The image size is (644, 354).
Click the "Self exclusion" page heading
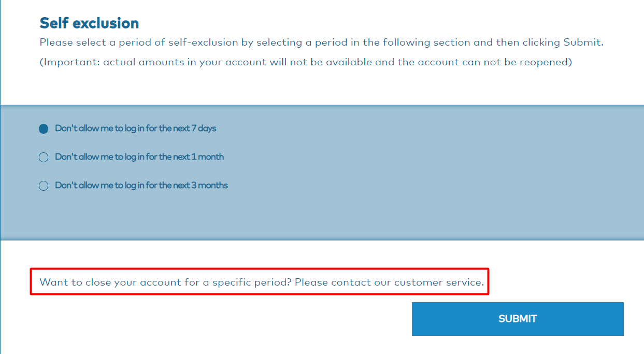[x=89, y=23]
